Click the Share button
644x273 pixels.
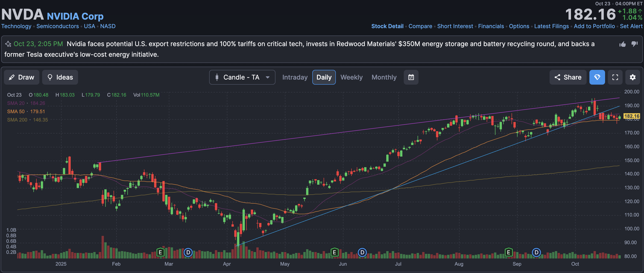pos(568,77)
